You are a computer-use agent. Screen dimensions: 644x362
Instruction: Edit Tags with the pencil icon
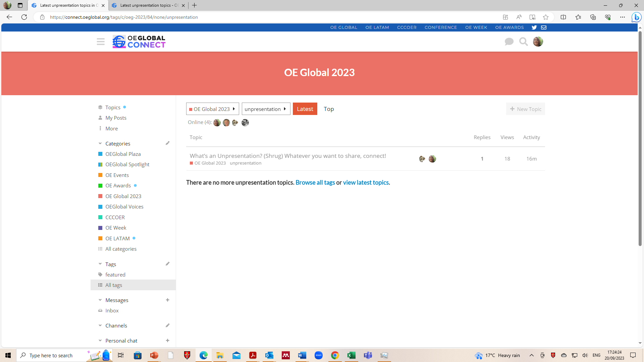tap(167, 264)
